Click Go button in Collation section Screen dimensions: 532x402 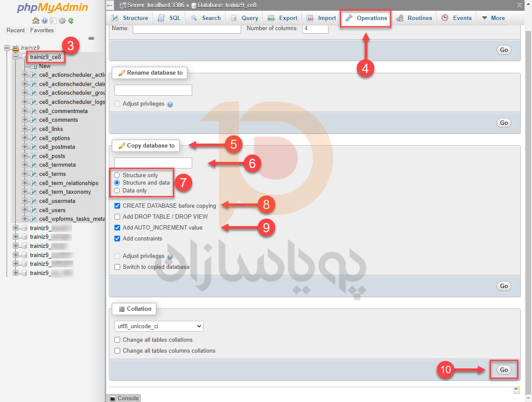pyautogui.click(x=504, y=370)
